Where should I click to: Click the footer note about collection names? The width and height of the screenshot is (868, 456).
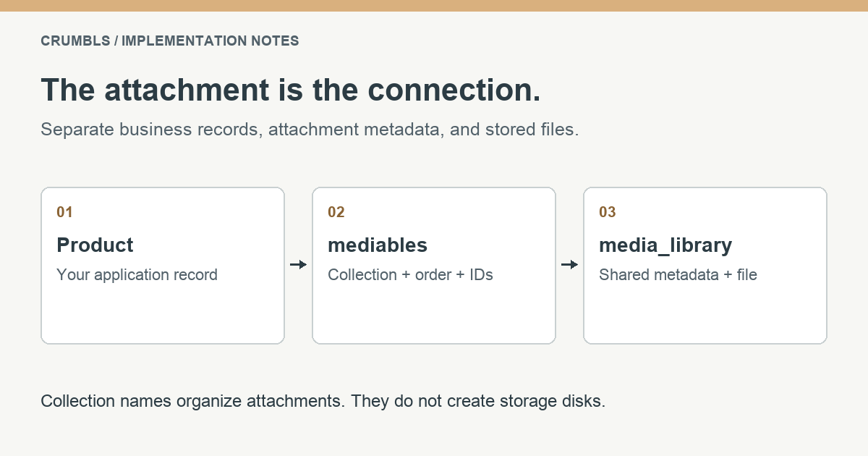pyautogui.click(x=323, y=401)
